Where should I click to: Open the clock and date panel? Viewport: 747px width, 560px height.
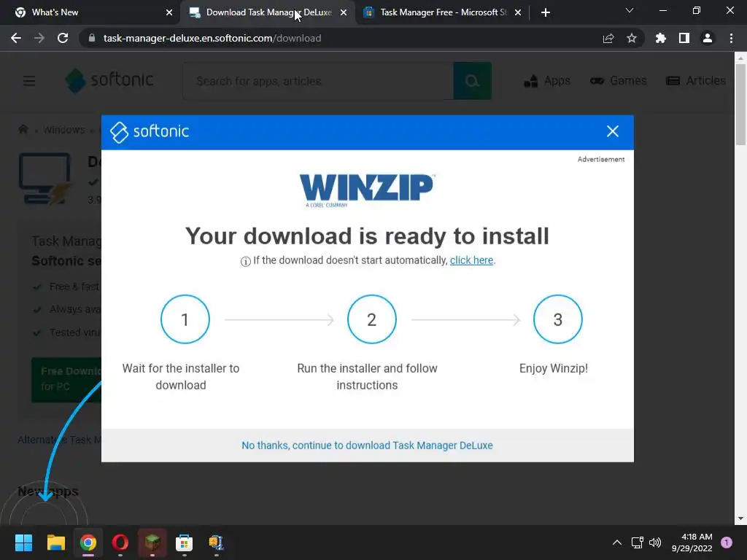tap(692, 542)
